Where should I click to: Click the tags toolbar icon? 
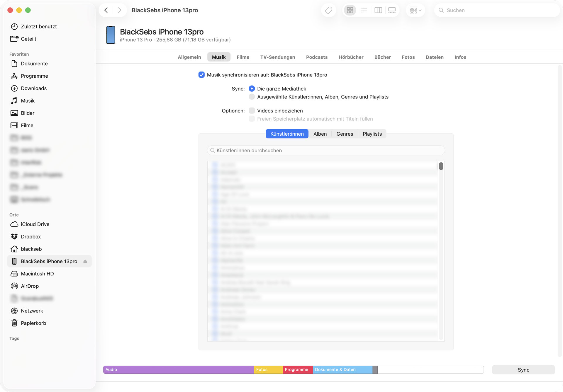click(x=328, y=10)
